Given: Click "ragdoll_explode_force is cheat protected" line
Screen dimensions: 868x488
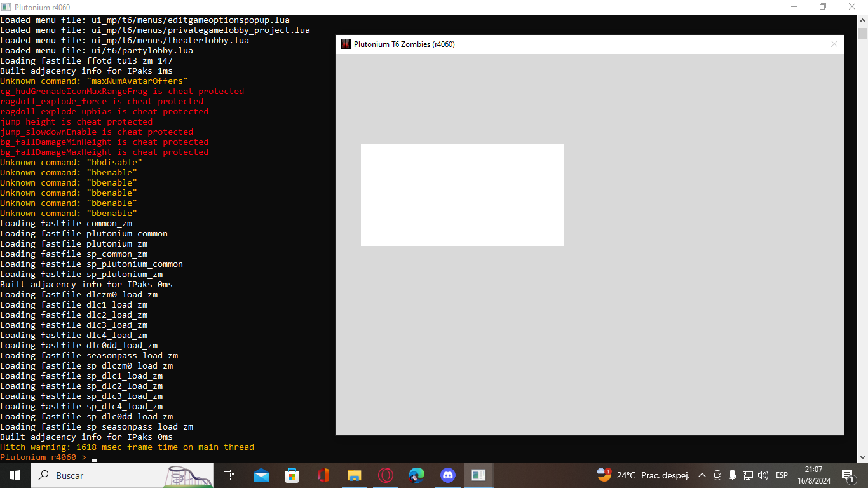Looking at the screenshot, I should pos(102,102).
